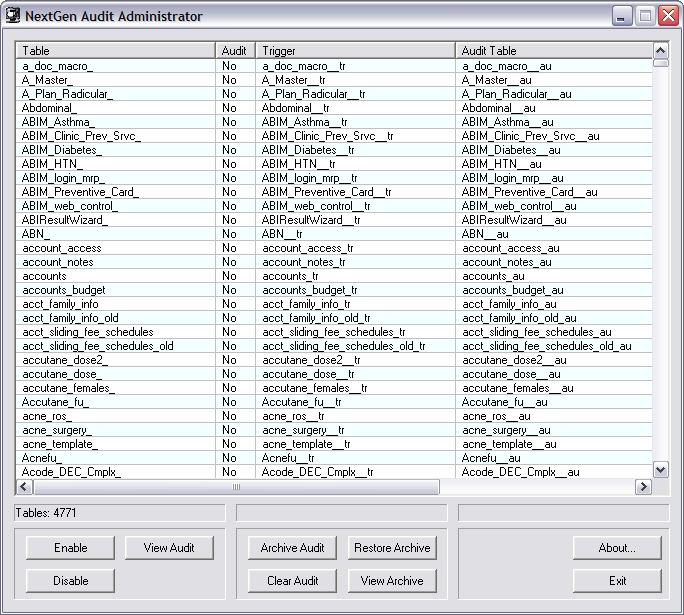
Task: Click the vertical scrollbar up arrow
Action: [x=660, y=51]
